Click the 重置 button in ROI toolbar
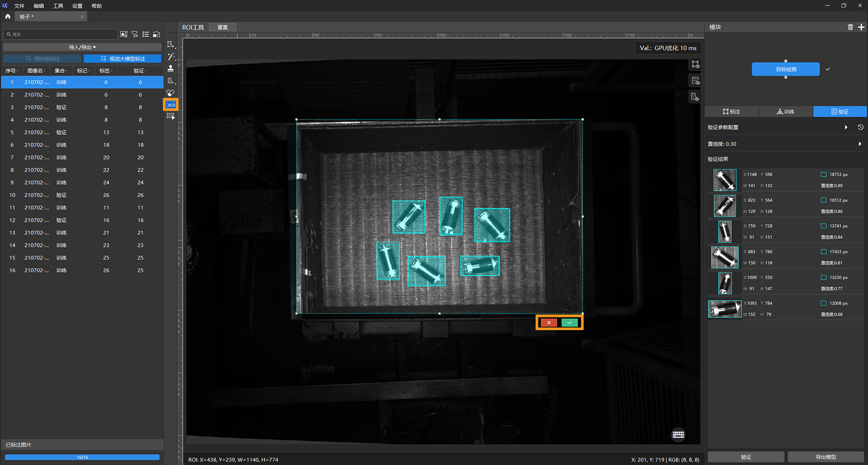The width and height of the screenshot is (868, 465). point(222,27)
